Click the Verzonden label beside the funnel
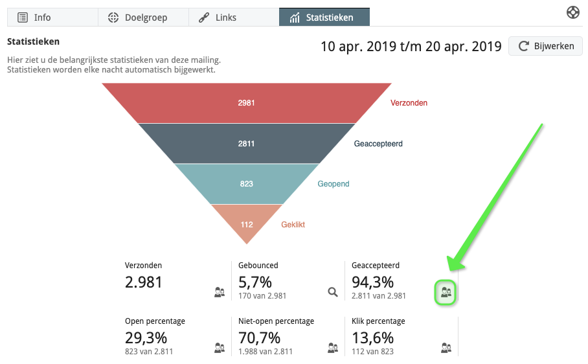 click(x=409, y=103)
